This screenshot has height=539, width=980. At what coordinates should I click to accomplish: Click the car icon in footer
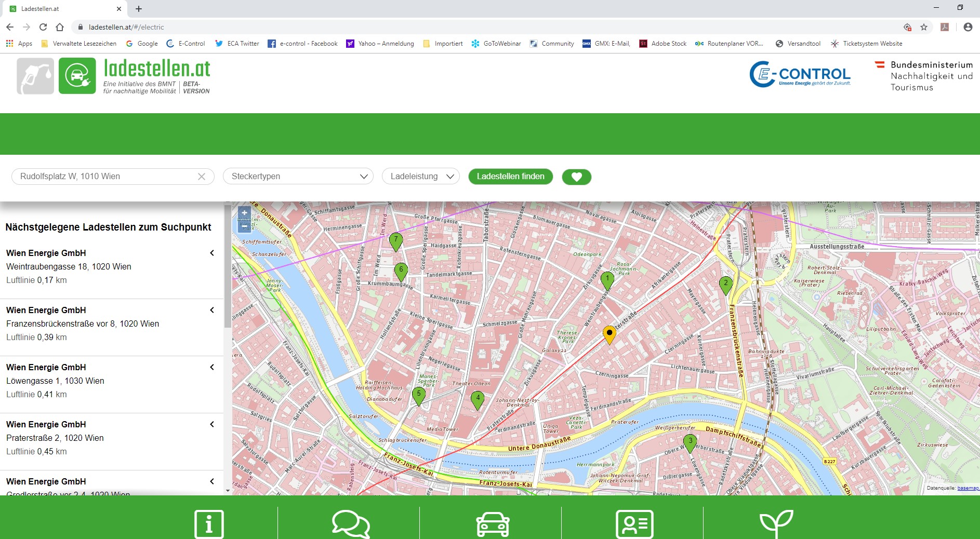click(493, 523)
